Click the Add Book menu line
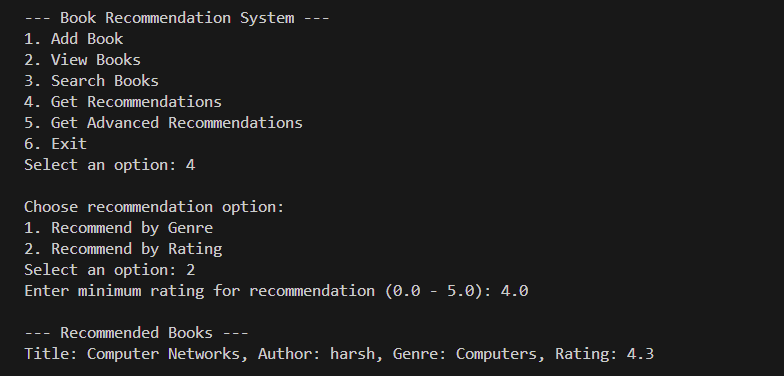This screenshot has height=376, width=784. (74, 39)
